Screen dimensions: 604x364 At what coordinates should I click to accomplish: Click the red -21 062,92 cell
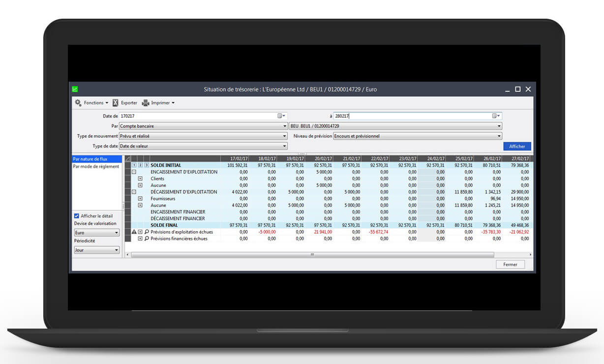518,232
